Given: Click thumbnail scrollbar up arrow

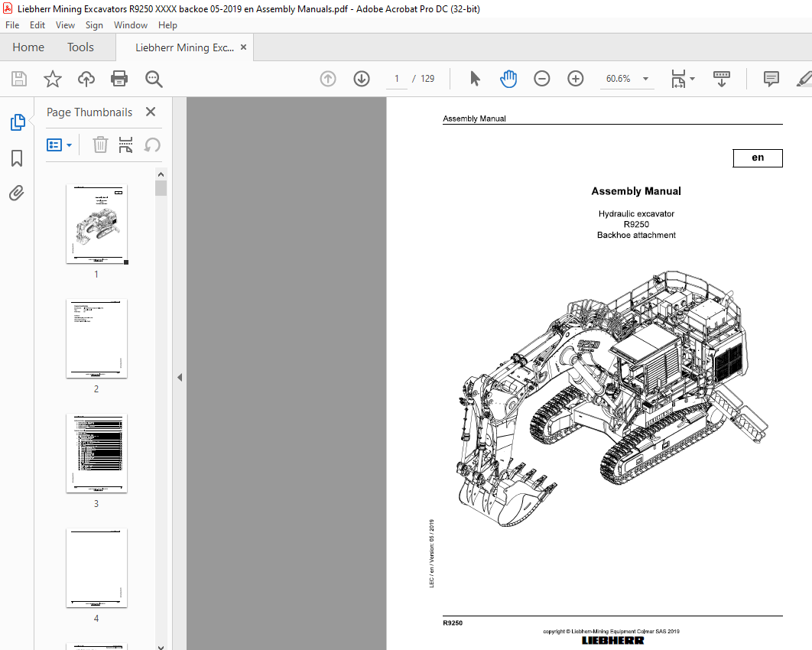Looking at the screenshot, I should click(x=161, y=174).
